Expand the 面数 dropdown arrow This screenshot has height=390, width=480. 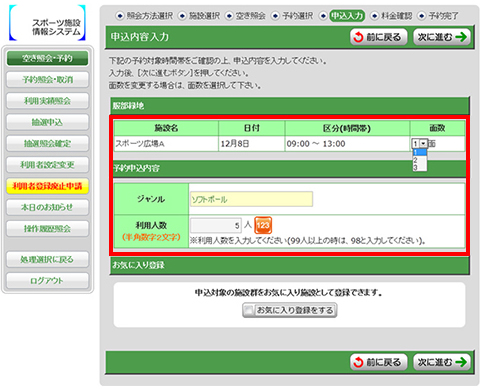click(x=423, y=144)
